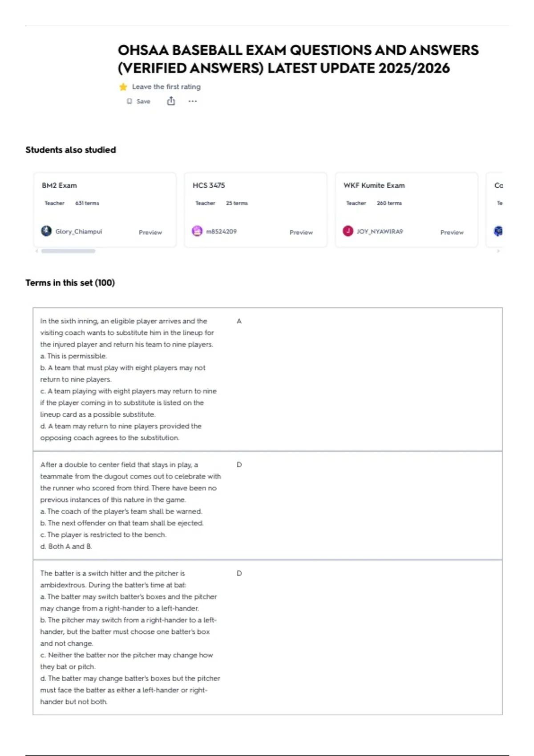The height and width of the screenshot is (756, 534).
Task: Select the sixth inning substitution term card
Action: (x=267, y=379)
